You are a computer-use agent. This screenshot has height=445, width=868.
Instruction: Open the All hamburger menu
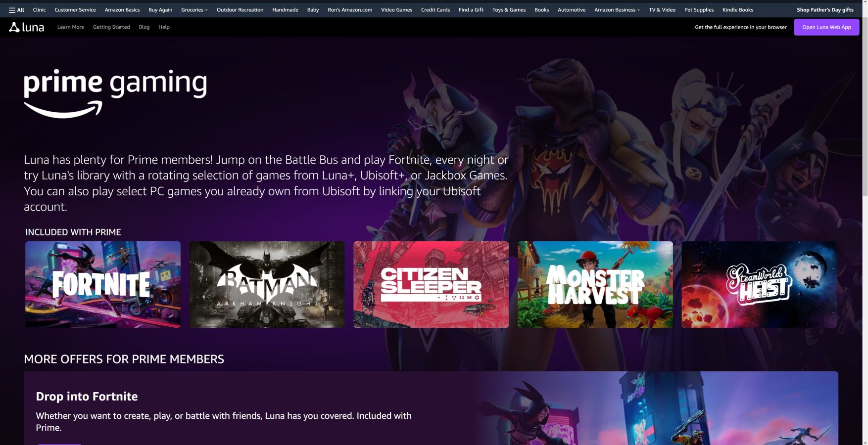point(16,10)
